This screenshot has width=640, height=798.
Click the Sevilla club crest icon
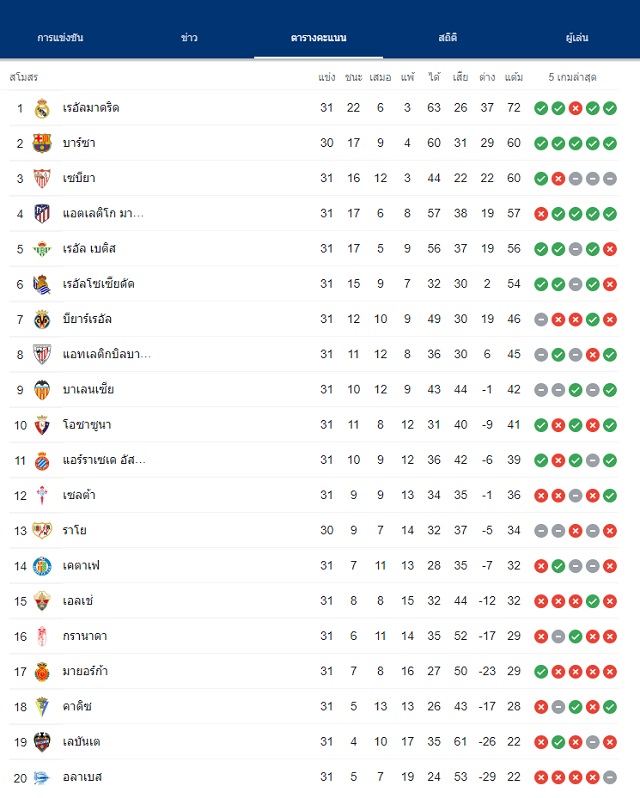point(42,179)
